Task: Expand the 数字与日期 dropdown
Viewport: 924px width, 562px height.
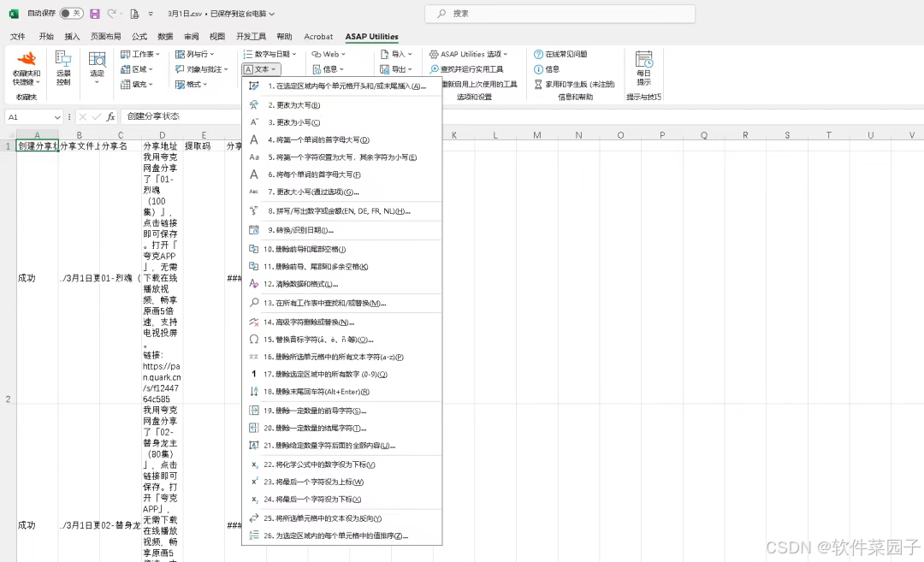Action: click(x=269, y=54)
